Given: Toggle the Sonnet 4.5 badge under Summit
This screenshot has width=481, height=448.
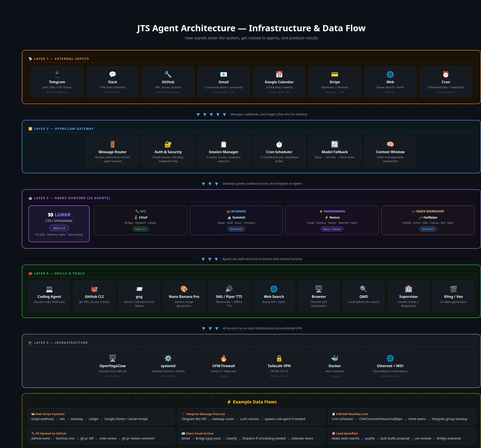Looking at the screenshot, I should (x=236, y=229).
